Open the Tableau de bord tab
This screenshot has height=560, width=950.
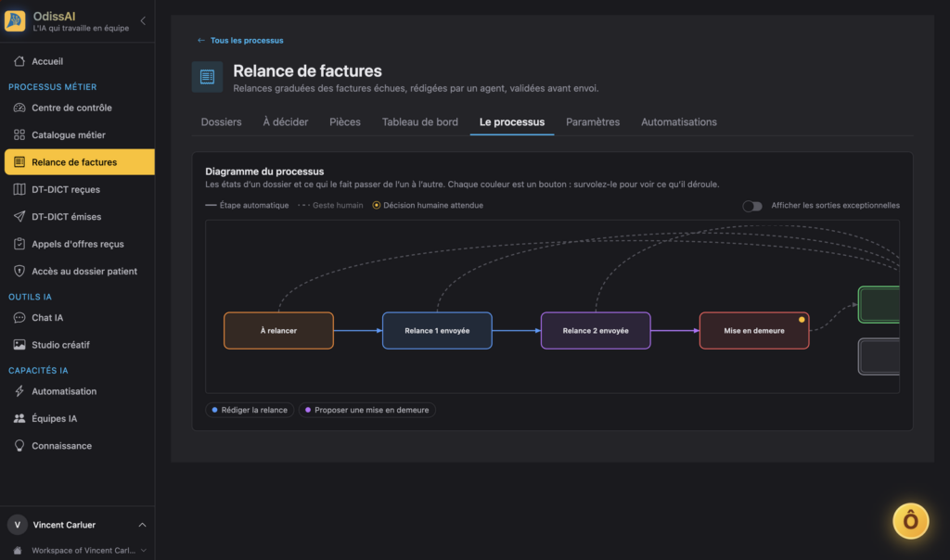click(420, 122)
